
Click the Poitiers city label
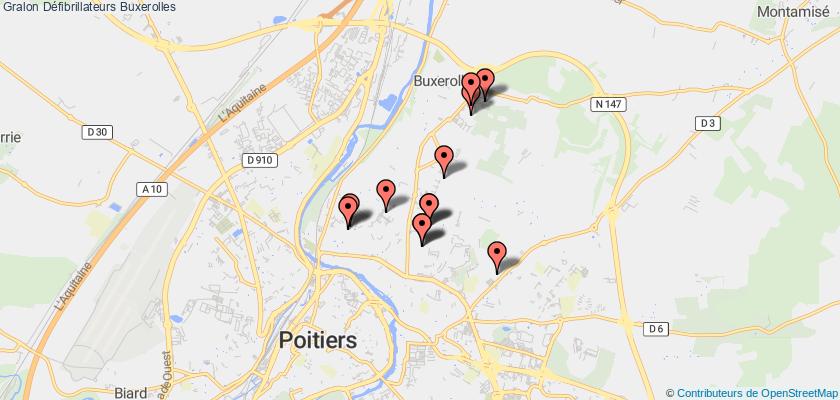[318, 339]
